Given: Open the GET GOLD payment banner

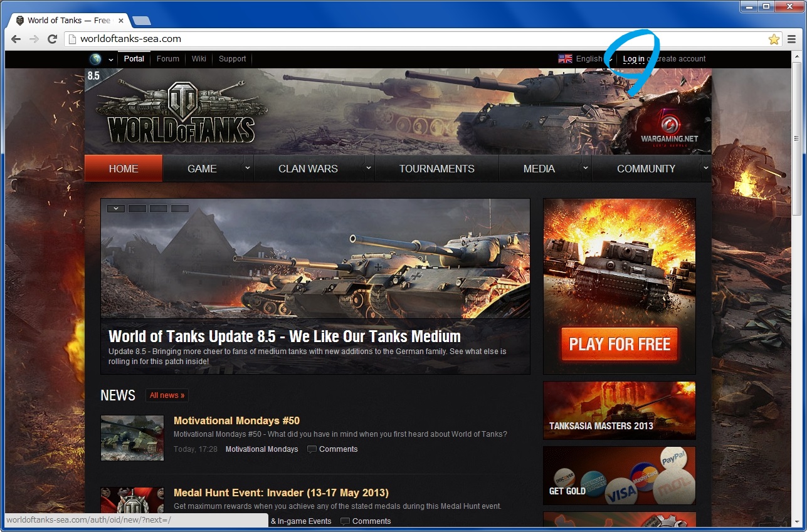Looking at the screenshot, I should click(x=620, y=476).
